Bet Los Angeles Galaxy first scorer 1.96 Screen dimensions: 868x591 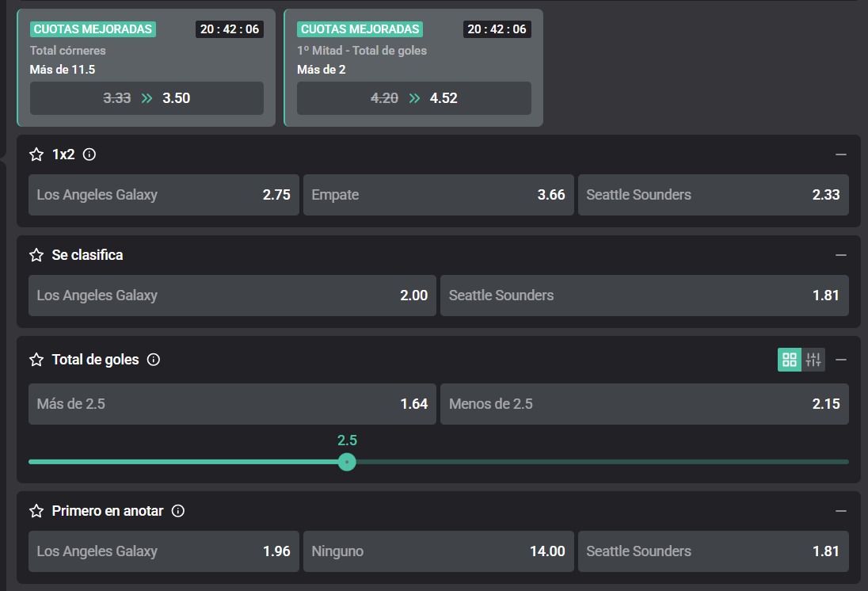pos(164,551)
